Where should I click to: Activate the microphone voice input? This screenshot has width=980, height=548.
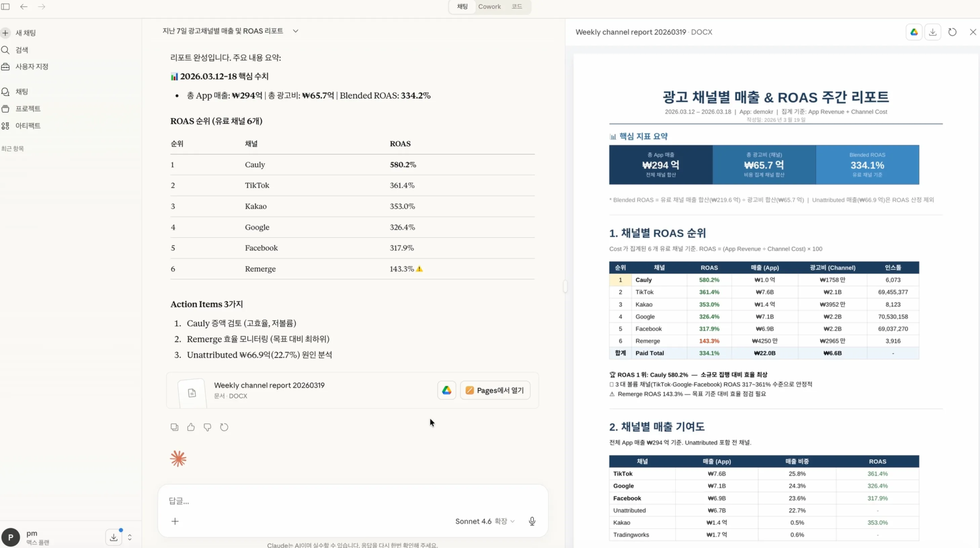click(x=532, y=521)
